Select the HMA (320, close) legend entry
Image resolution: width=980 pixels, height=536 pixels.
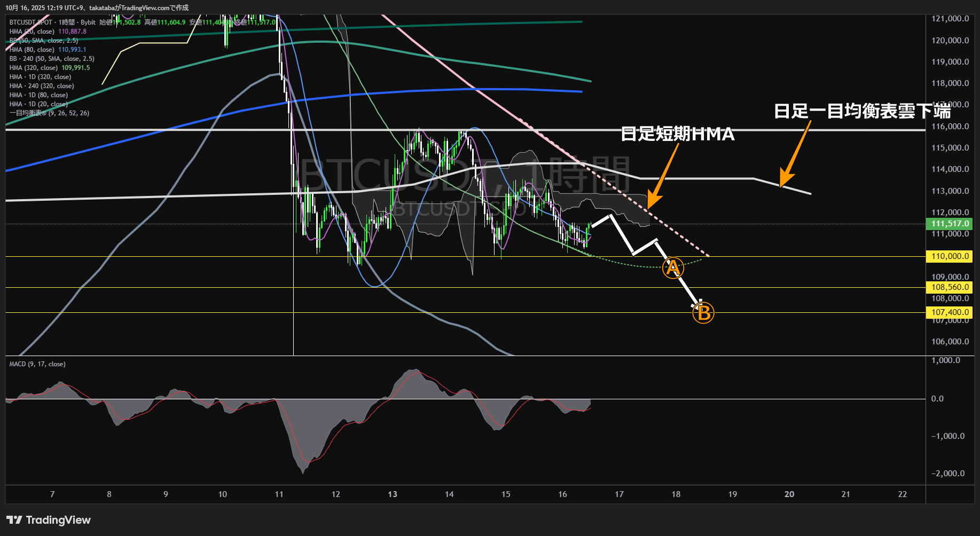tap(34, 68)
